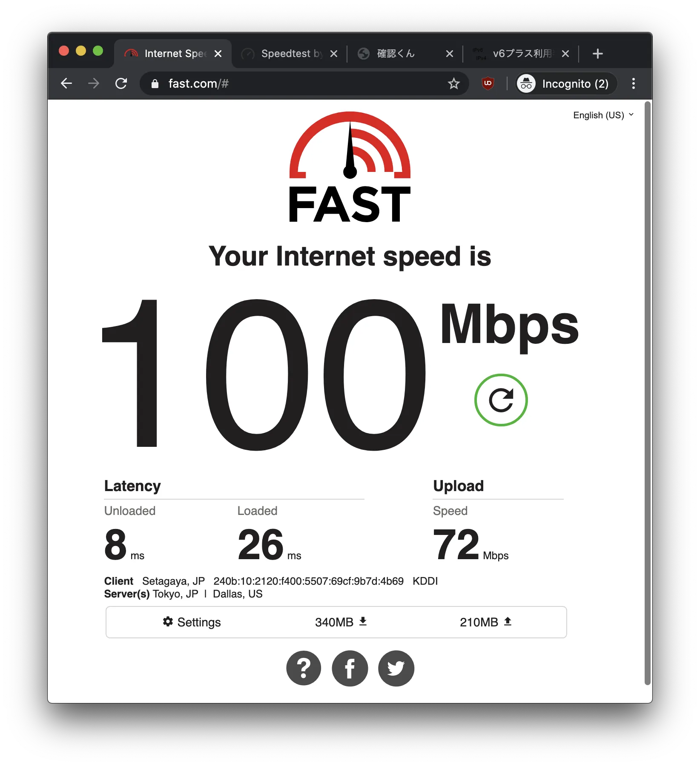Open the Settings button
700x766 pixels.
pyautogui.click(x=192, y=622)
